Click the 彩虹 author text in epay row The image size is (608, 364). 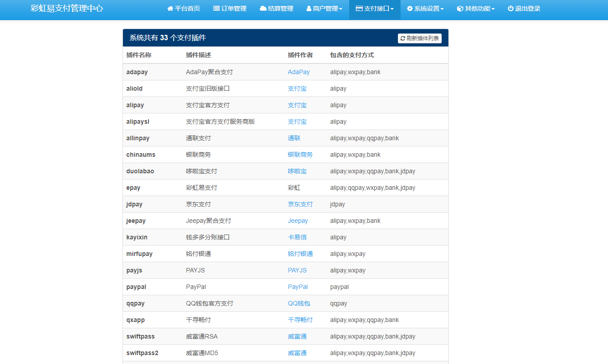click(x=294, y=188)
